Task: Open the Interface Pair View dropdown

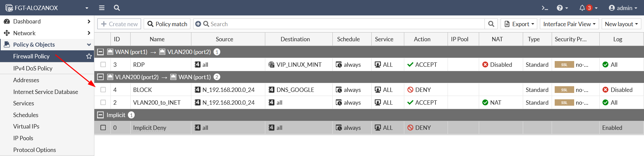Action: click(569, 24)
